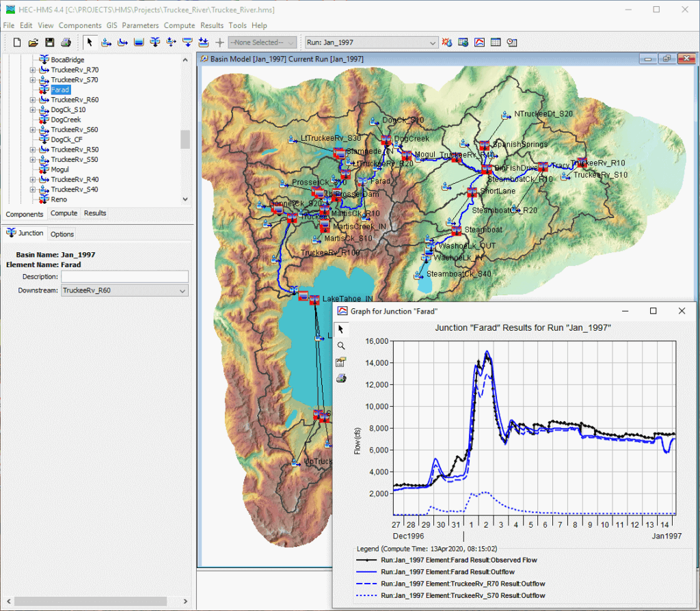The image size is (700, 611).
Task: Switch to the Options tab
Action: coord(62,234)
